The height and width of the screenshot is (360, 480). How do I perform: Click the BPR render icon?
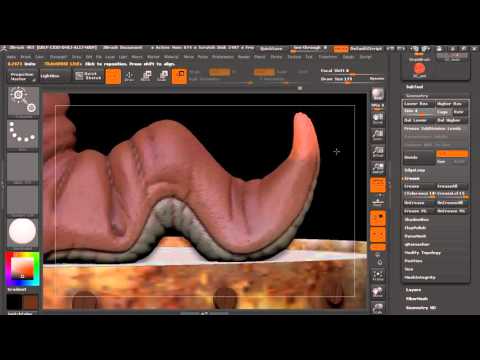point(378,94)
